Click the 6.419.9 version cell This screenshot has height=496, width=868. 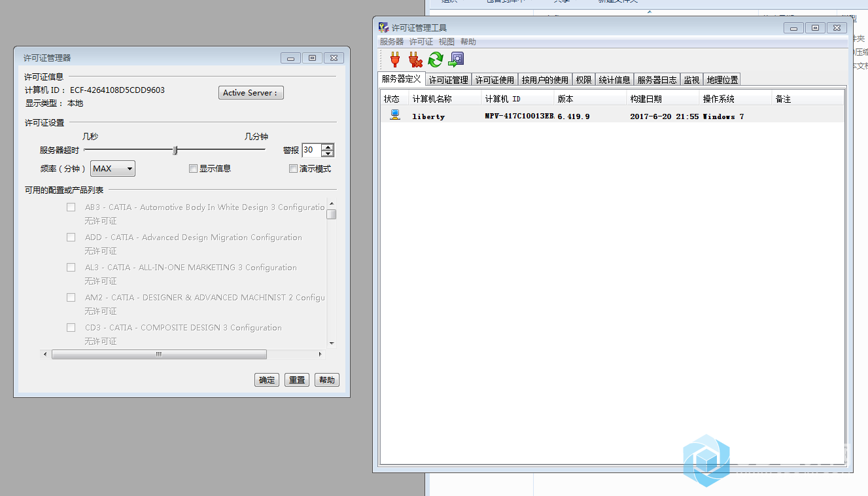pyautogui.click(x=574, y=116)
